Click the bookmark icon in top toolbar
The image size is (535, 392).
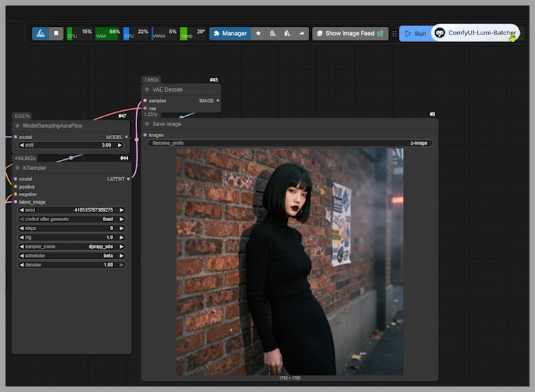[56, 33]
